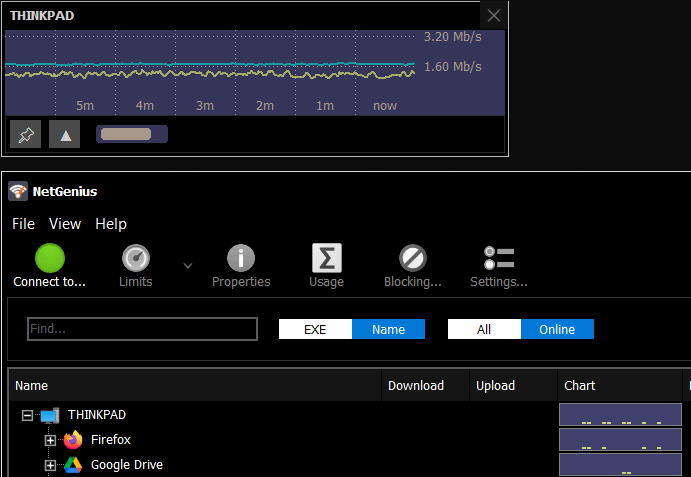This screenshot has height=477, width=691.
Task: Expand the dropdown arrow beside Limits
Action: click(188, 266)
